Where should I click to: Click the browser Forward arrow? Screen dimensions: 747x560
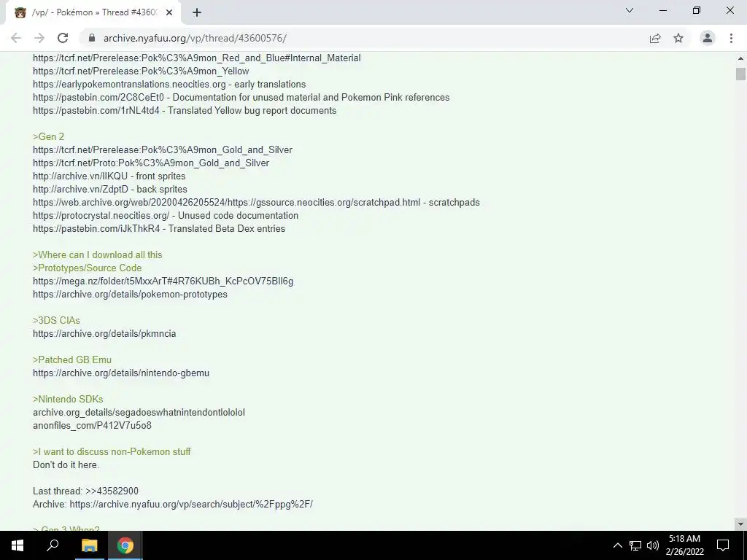click(39, 38)
